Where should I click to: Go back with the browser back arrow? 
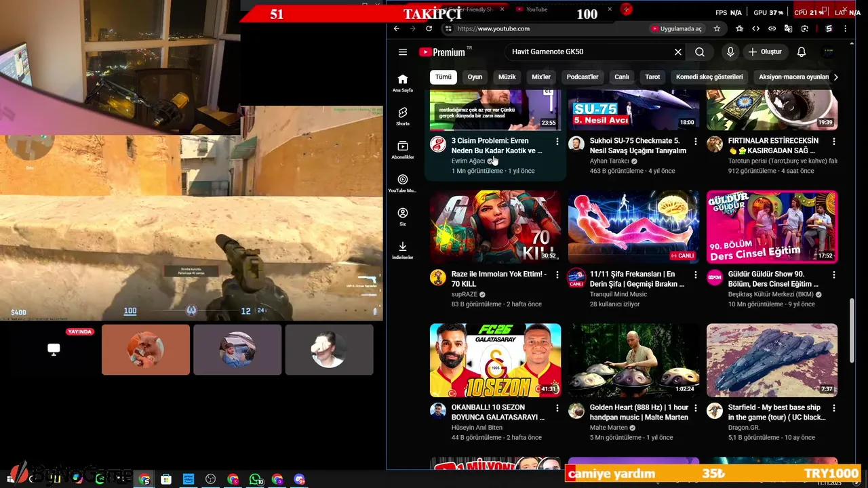pos(397,28)
